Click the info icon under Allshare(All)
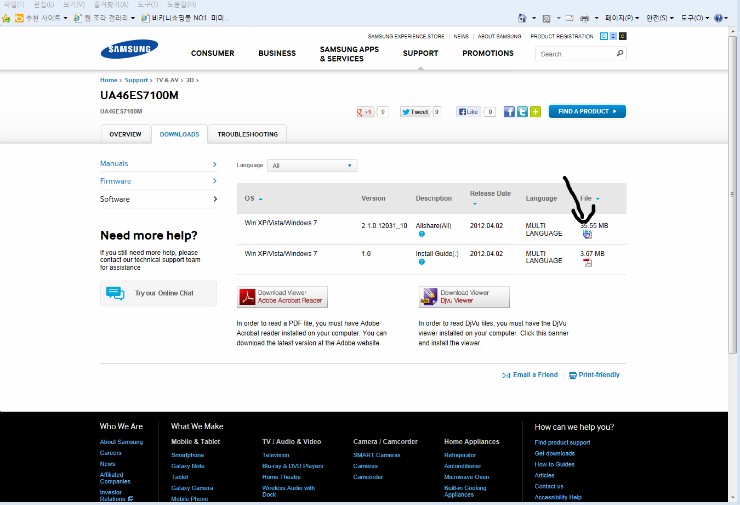This screenshot has width=740, height=505. click(421, 234)
